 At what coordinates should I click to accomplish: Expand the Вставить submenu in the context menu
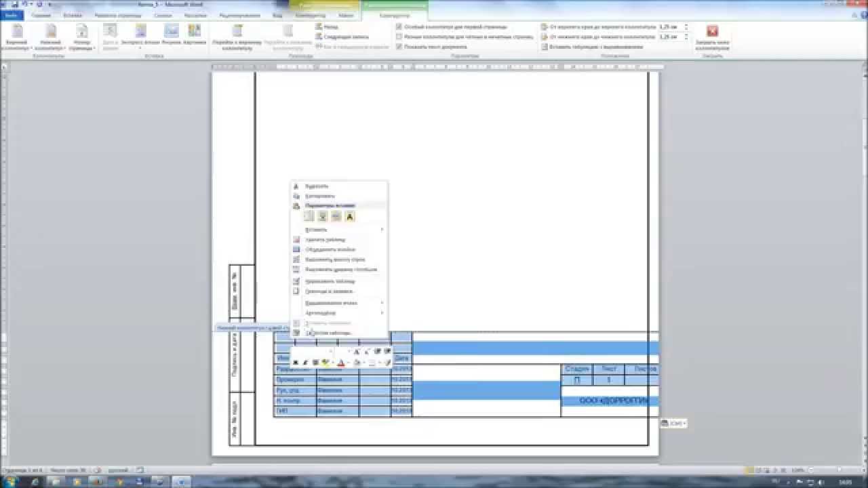click(339, 230)
